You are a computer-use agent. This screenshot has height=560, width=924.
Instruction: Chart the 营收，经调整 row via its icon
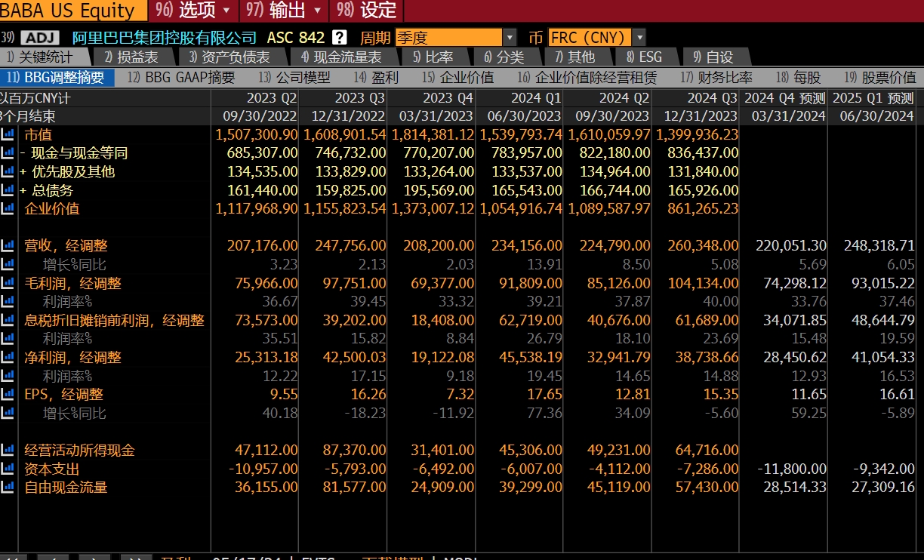point(8,245)
